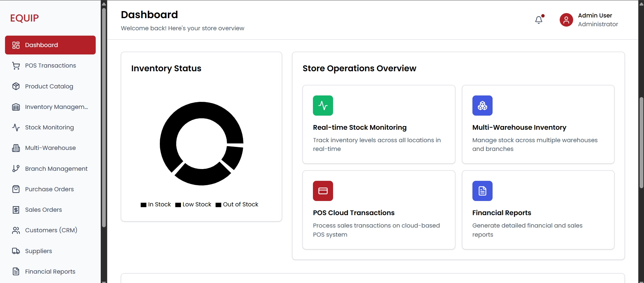This screenshot has height=283, width=644.
Task: Open the Admin User avatar icon
Action: pos(566,20)
